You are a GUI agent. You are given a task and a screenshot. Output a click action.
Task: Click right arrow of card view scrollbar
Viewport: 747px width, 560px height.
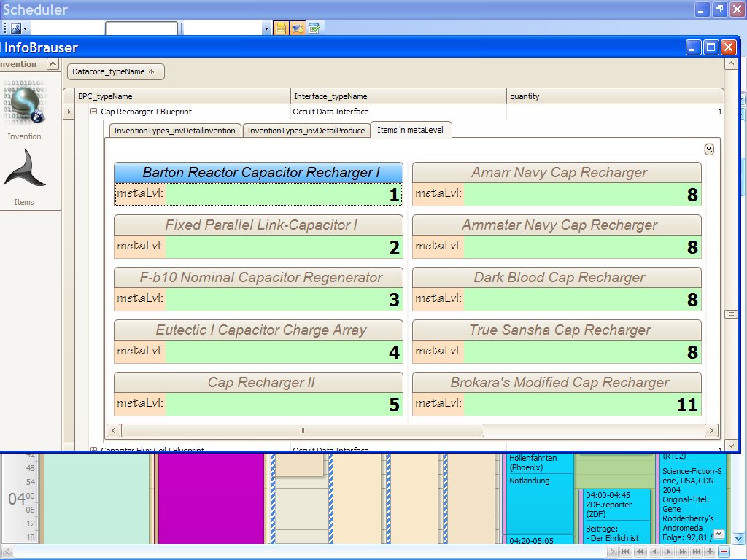(711, 430)
